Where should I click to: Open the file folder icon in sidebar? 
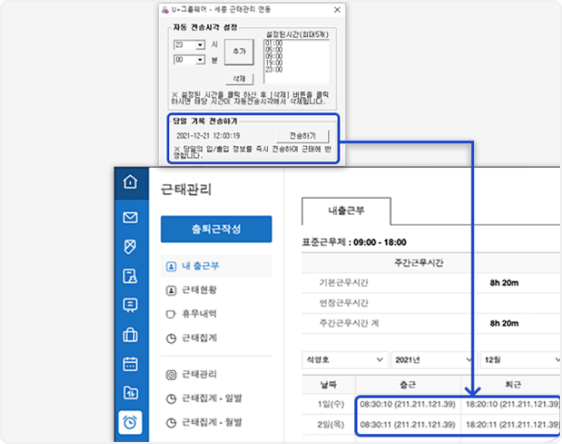point(130,393)
